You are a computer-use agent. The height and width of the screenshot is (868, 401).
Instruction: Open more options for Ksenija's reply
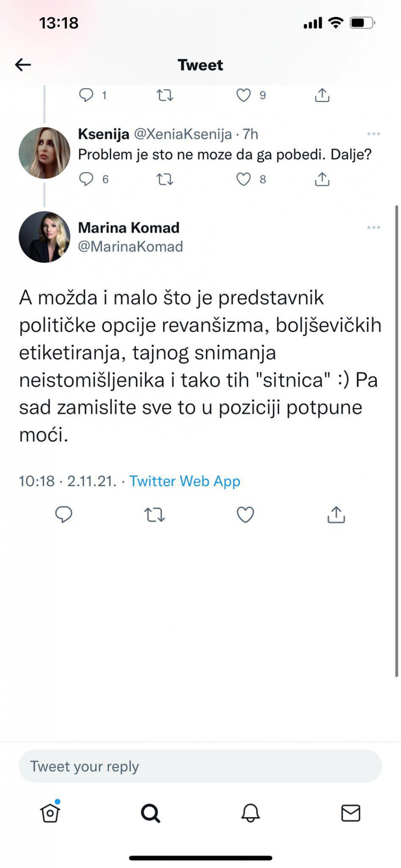[374, 133]
